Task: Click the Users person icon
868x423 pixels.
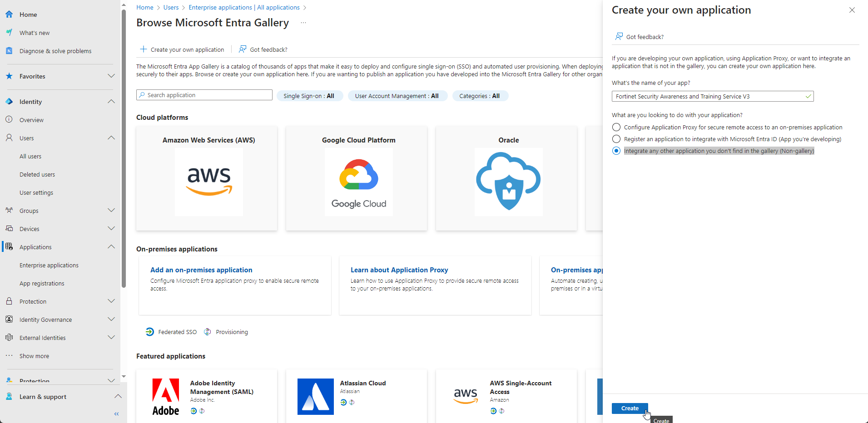Action: (9, 138)
